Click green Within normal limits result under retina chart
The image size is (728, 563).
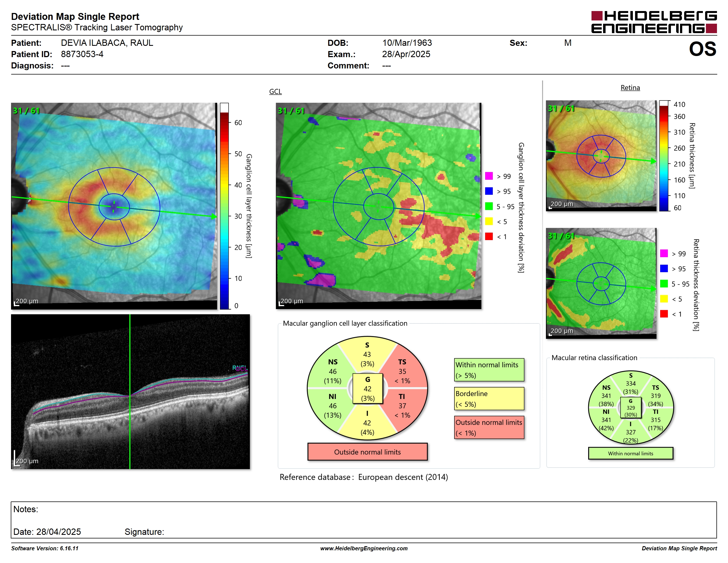click(x=631, y=454)
